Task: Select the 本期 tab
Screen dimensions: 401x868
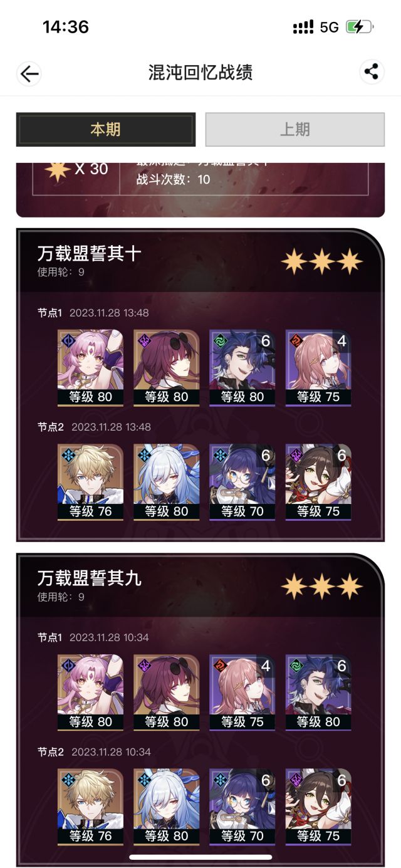Action: coord(106,130)
